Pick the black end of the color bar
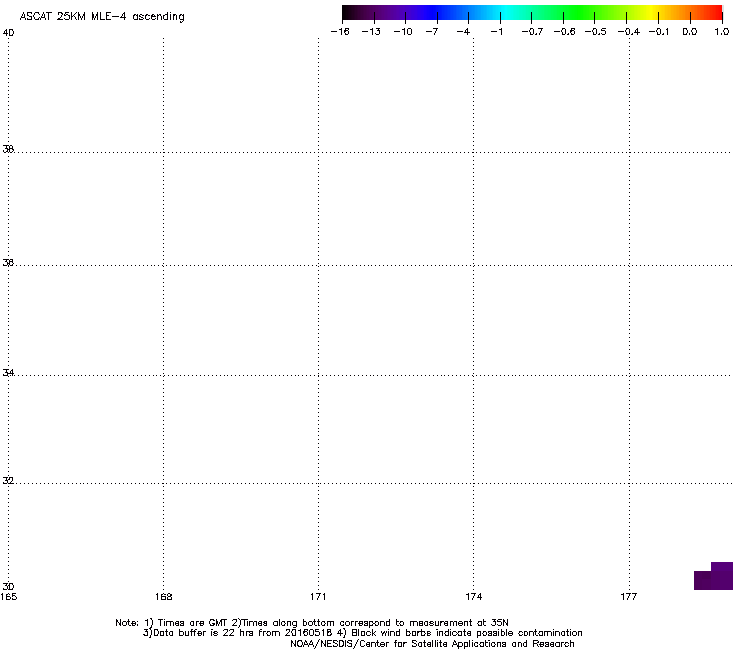740x650 pixels. [x=349, y=13]
